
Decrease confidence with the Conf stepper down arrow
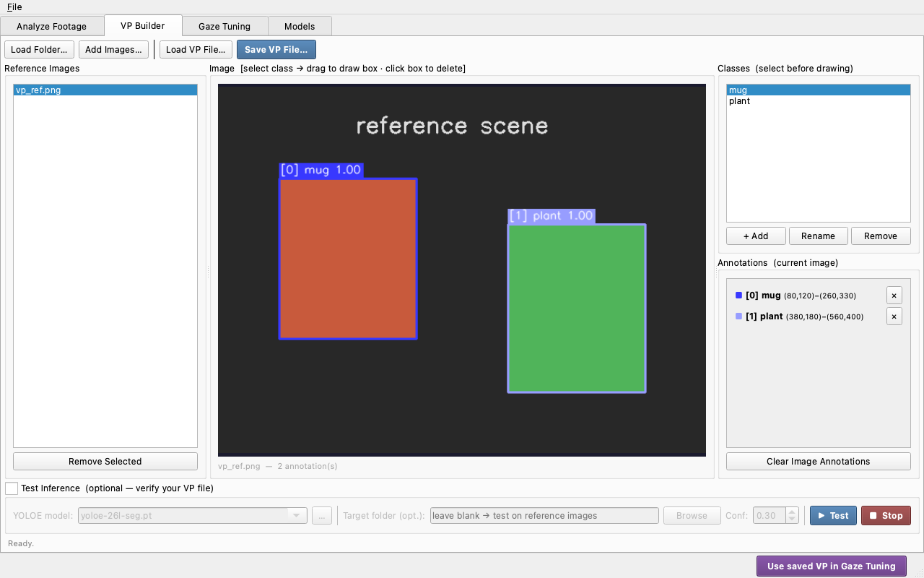click(792, 519)
